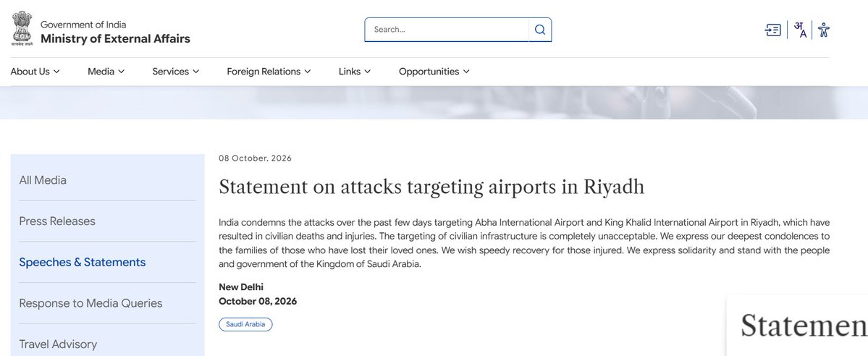
Task: Open the skip to content icon
Action: [772, 30]
